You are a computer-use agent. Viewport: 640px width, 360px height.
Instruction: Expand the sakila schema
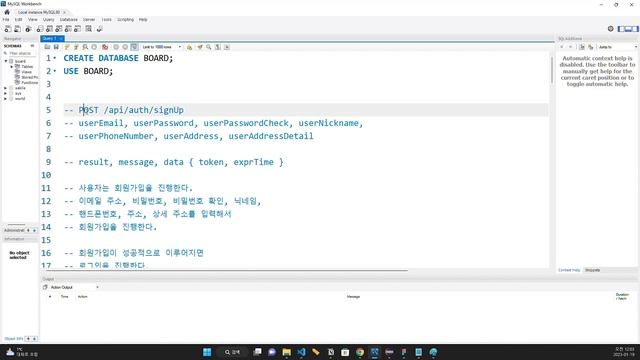(6, 88)
